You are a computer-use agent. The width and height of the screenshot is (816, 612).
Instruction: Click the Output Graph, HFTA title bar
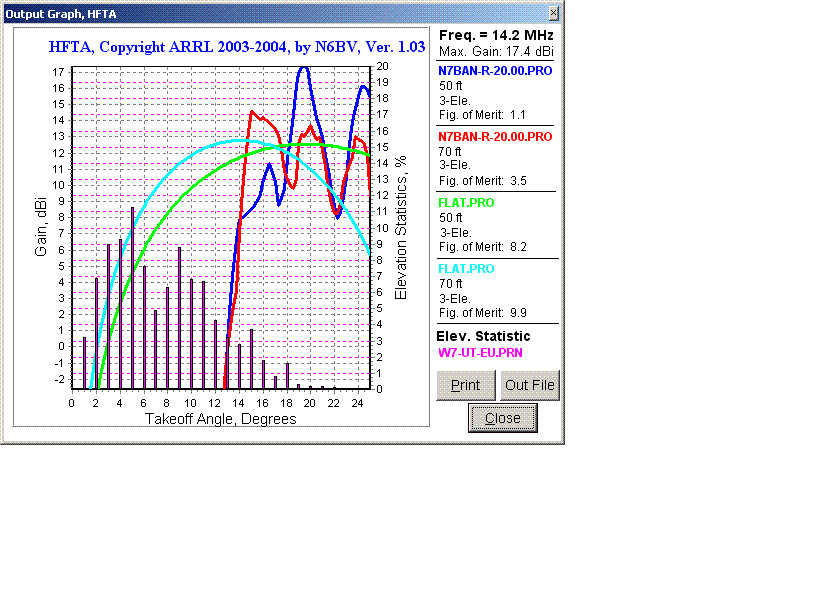(x=60, y=13)
